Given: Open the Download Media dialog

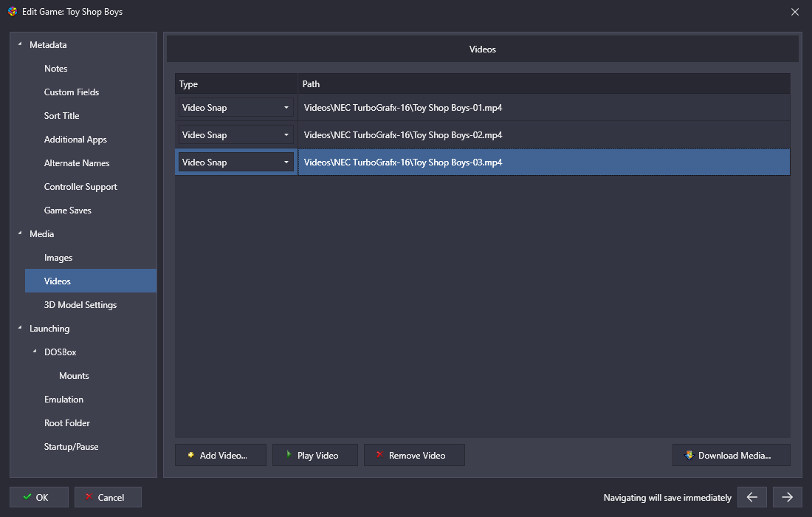Looking at the screenshot, I should 731,455.
